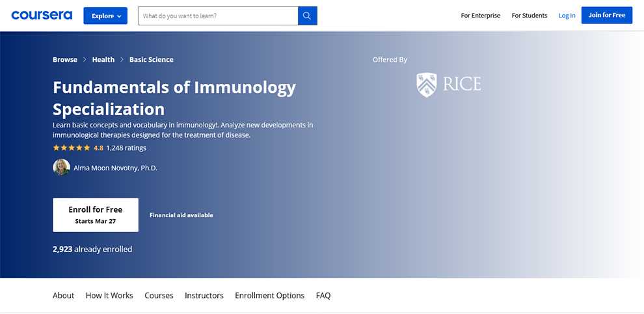Screen dimensions: 644x314
Task: Open the Basic Science breadcrumb
Action: click(151, 60)
